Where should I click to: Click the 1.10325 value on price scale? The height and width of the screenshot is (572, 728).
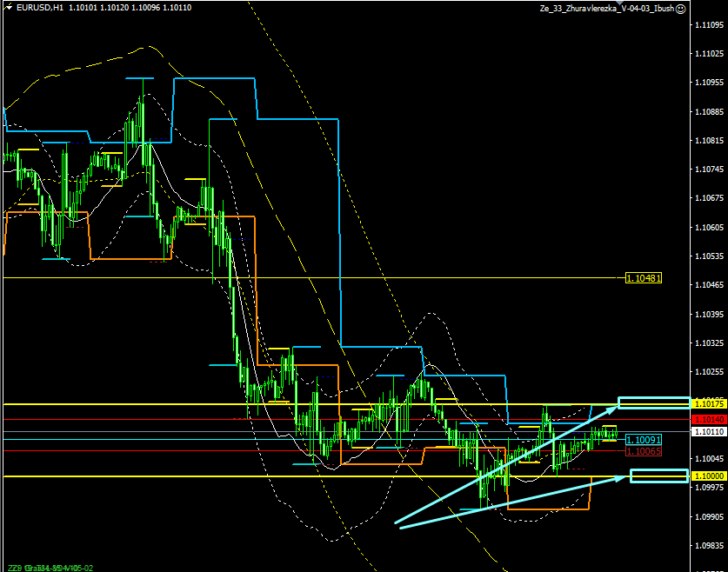click(709, 343)
